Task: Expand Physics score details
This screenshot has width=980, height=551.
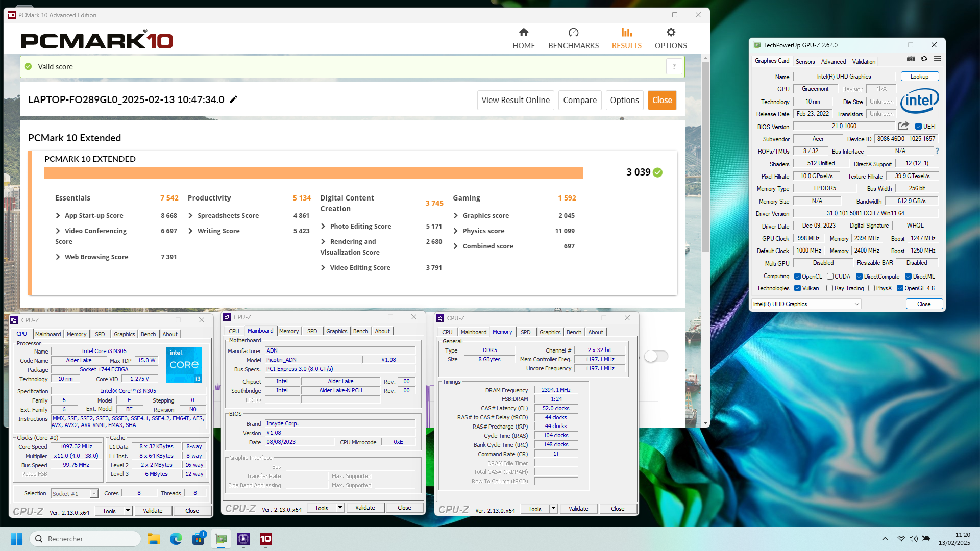Action: tap(456, 231)
